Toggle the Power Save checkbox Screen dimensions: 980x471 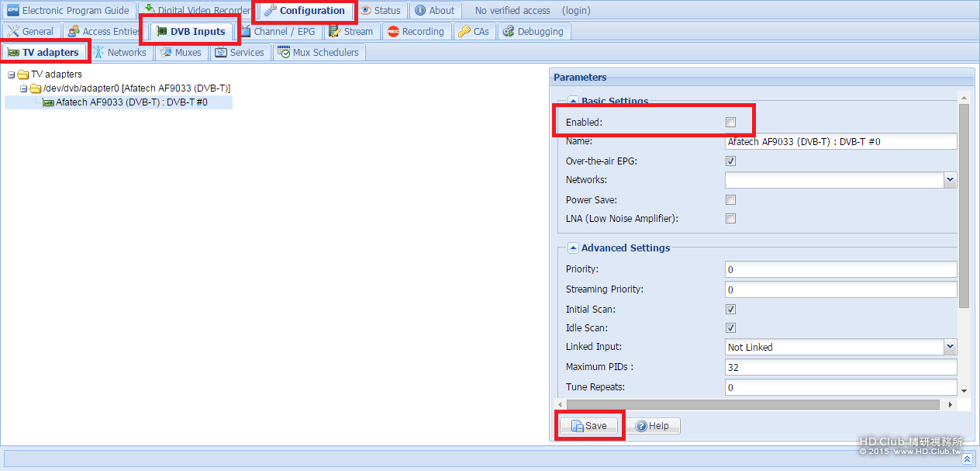(x=730, y=200)
